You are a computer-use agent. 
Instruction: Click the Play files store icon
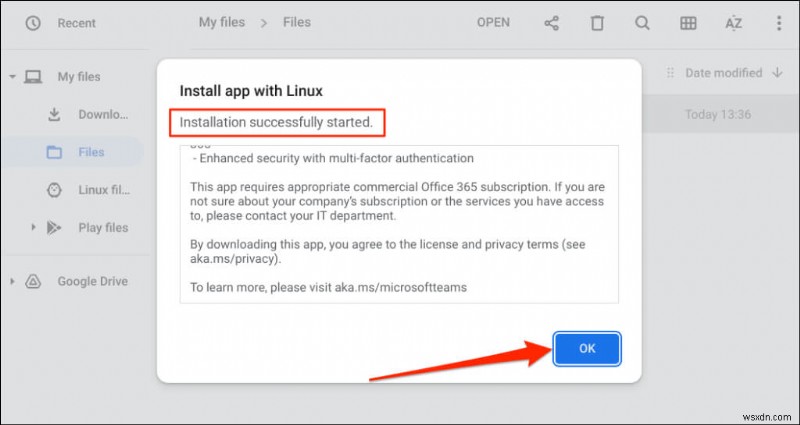pyautogui.click(x=54, y=228)
